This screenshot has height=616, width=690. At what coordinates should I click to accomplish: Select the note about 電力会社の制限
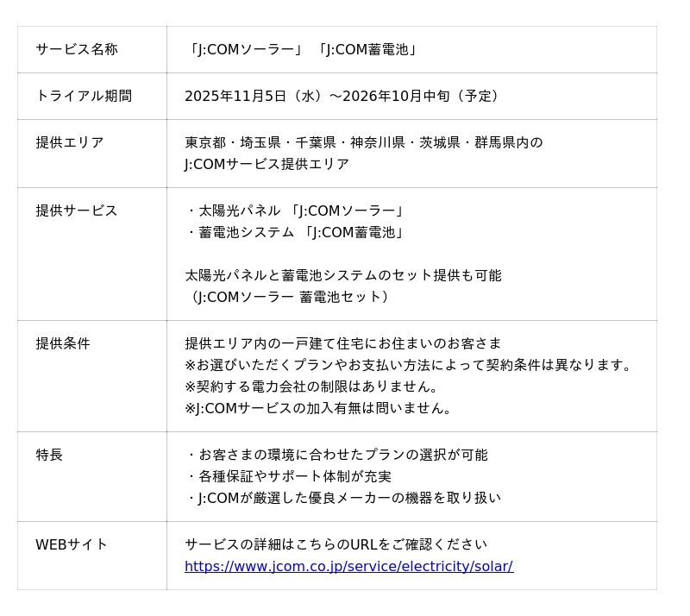click(311, 387)
